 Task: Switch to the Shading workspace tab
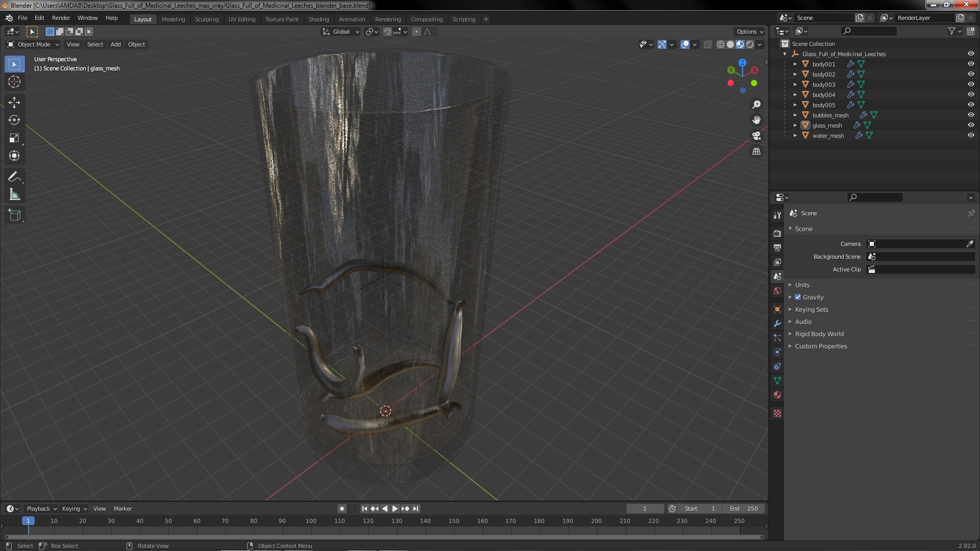coord(318,19)
